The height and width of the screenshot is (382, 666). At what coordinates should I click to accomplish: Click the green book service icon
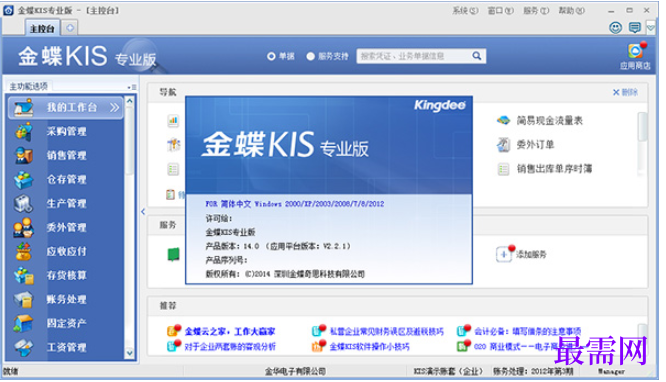coord(173,254)
